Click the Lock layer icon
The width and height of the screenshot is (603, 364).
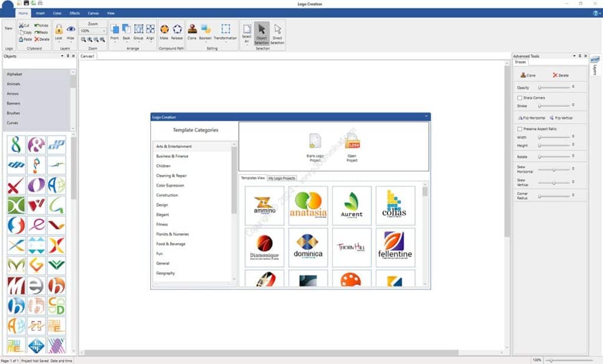coord(59,29)
